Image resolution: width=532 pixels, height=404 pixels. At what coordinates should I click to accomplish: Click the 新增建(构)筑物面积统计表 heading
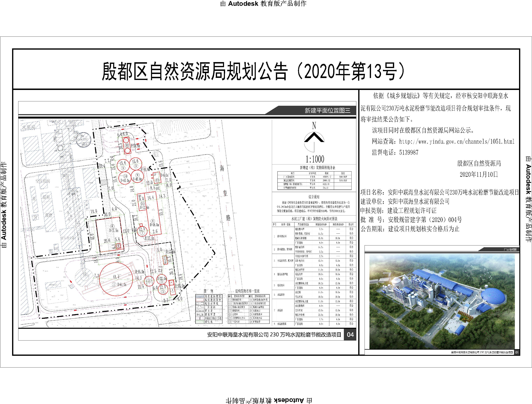point(318,168)
